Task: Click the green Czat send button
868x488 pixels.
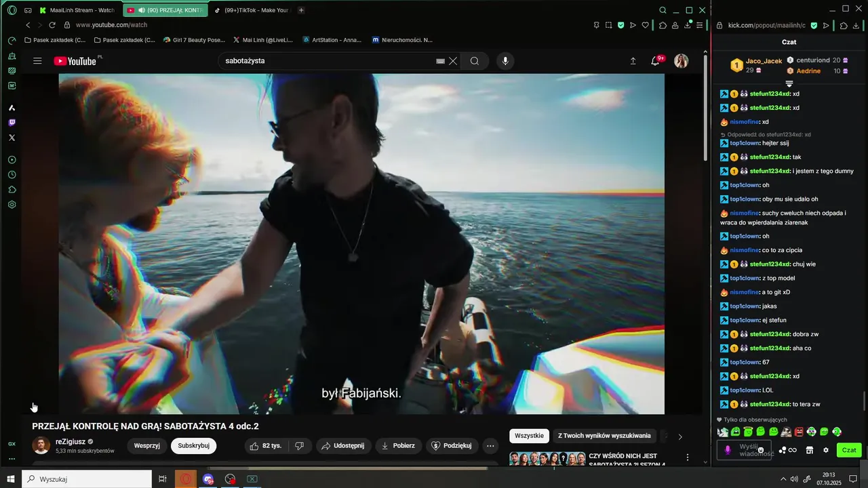Action: (x=849, y=450)
